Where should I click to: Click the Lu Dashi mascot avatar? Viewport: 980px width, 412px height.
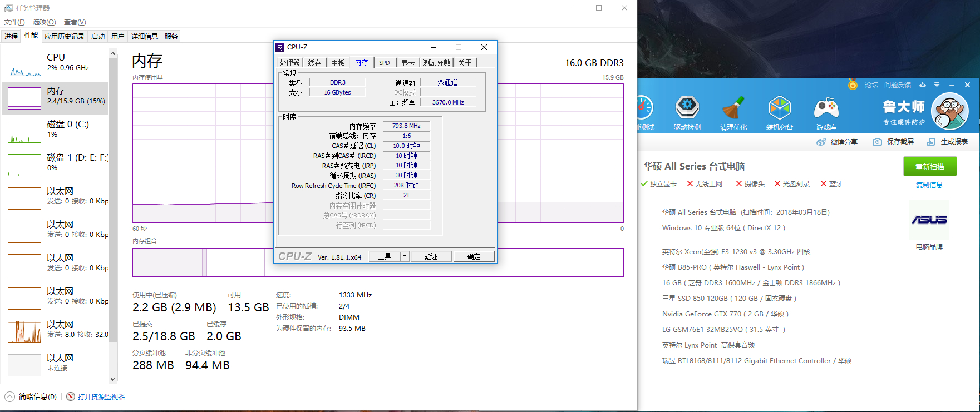tap(950, 111)
